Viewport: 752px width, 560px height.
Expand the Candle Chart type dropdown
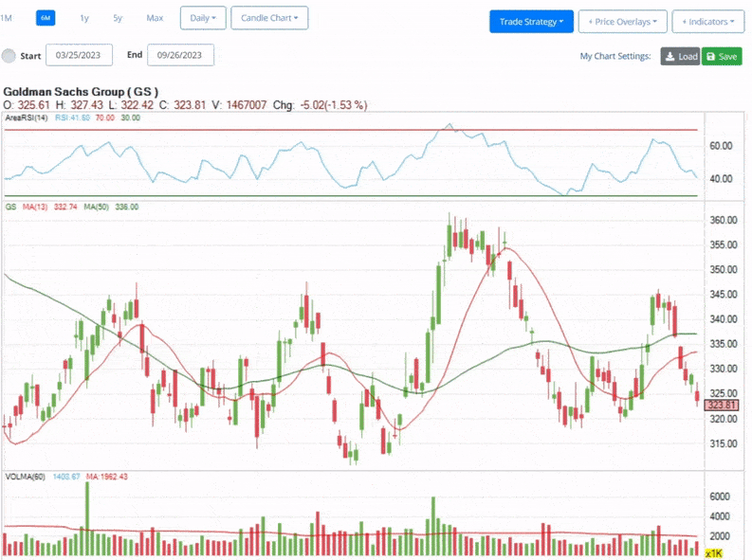point(269,18)
